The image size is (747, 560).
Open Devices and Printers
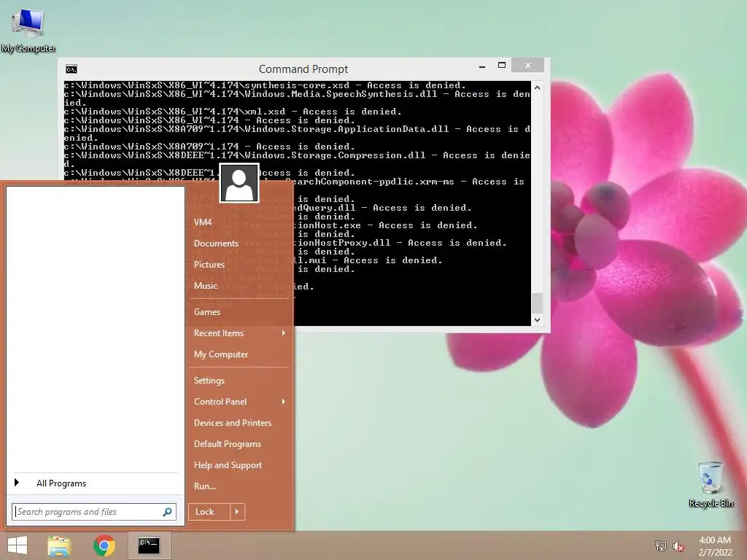pos(233,423)
